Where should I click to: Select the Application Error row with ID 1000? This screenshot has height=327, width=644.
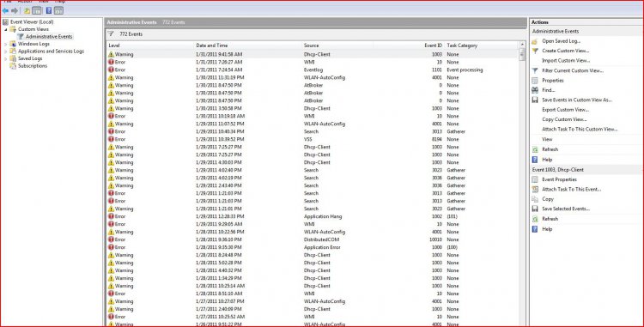point(313,247)
